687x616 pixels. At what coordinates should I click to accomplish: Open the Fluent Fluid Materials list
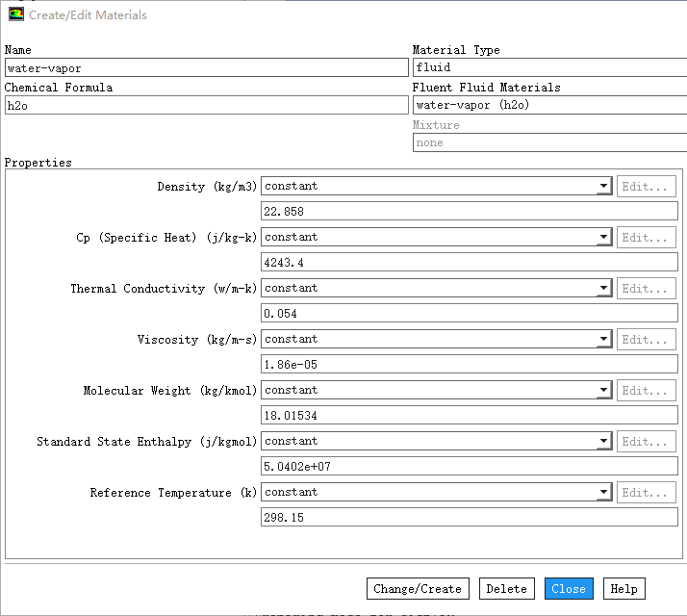point(548,106)
